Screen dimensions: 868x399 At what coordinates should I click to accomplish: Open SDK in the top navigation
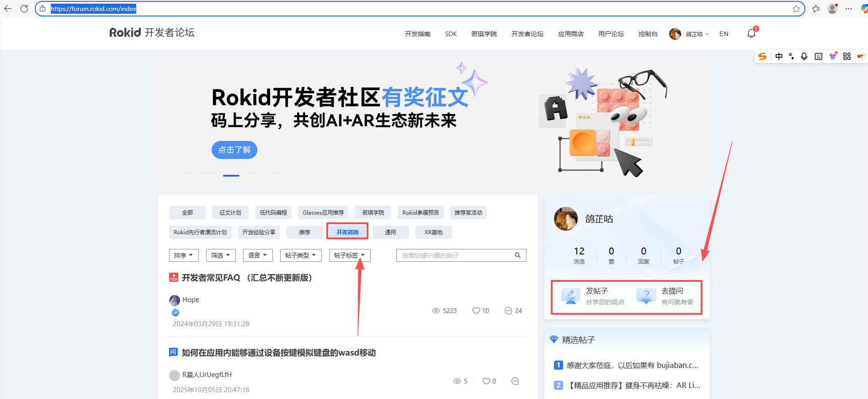point(451,34)
